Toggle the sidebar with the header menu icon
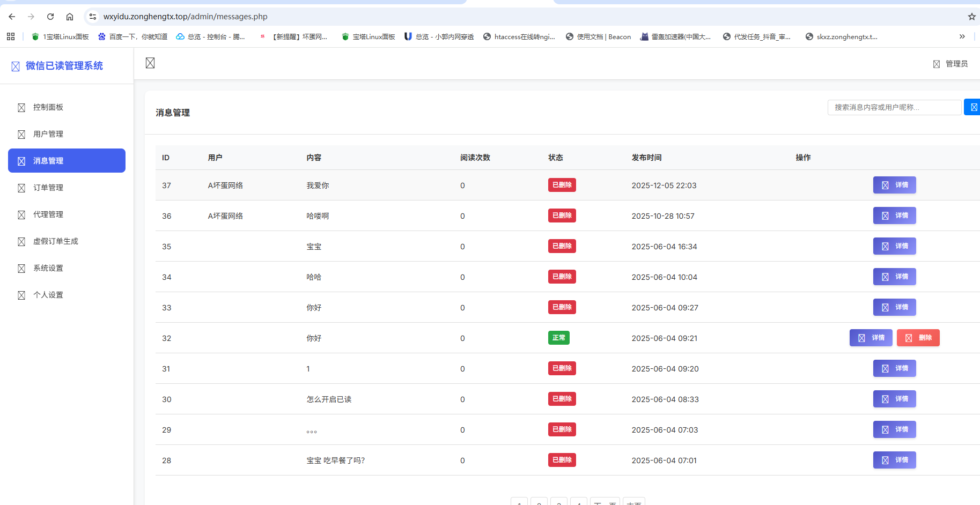Viewport: 980px width, 505px height. [x=150, y=63]
